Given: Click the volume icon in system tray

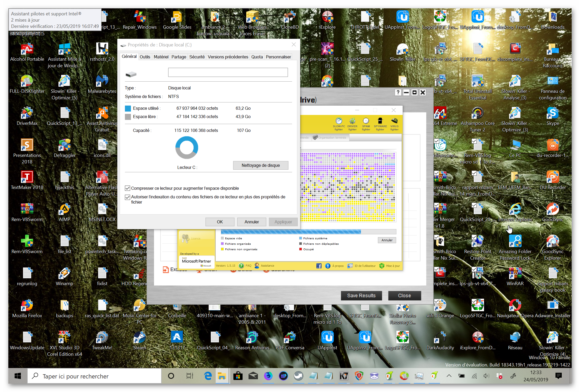Looking at the screenshot, I should click(486, 376).
